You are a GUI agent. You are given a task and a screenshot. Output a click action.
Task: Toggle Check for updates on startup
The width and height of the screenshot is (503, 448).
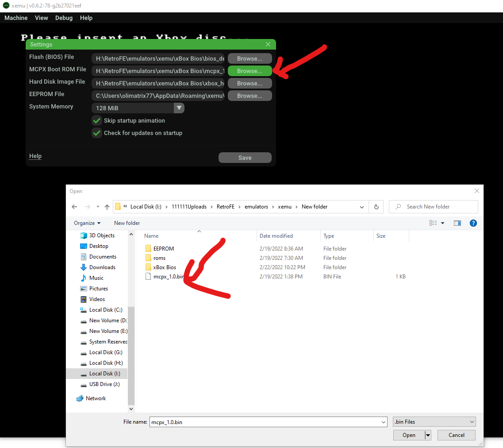pyautogui.click(x=96, y=133)
